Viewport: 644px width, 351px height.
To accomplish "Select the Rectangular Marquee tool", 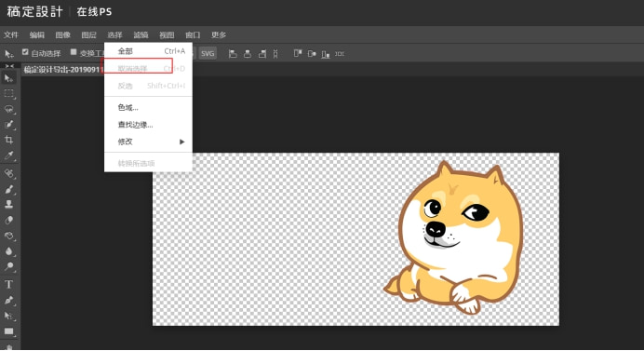I will click(x=8, y=94).
